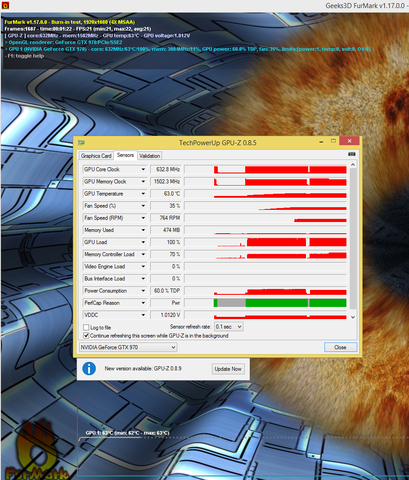Click the TechPowerUp GPU-Z 0.8.5 title bar
Screen dimensions: 409x480
click(218, 143)
